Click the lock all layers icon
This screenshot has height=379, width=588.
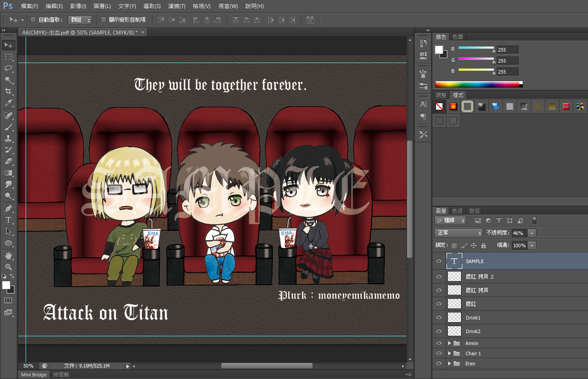point(483,246)
